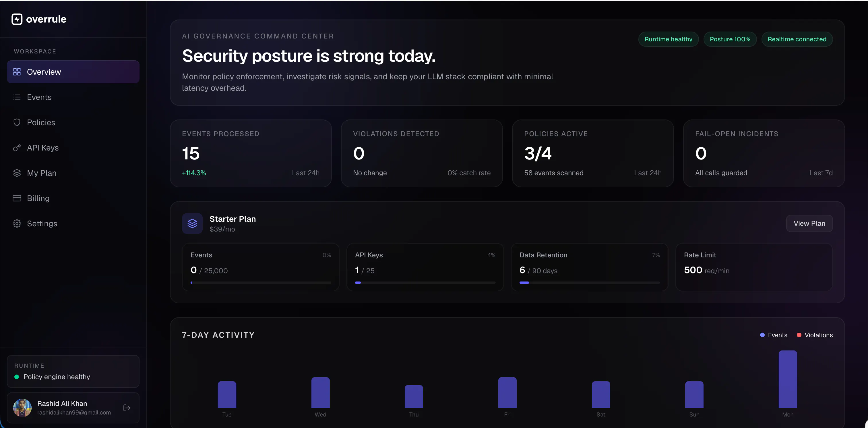
Task: Click the 'All calls guarded' text
Action: pyautogui.click(x=721, y=173)
